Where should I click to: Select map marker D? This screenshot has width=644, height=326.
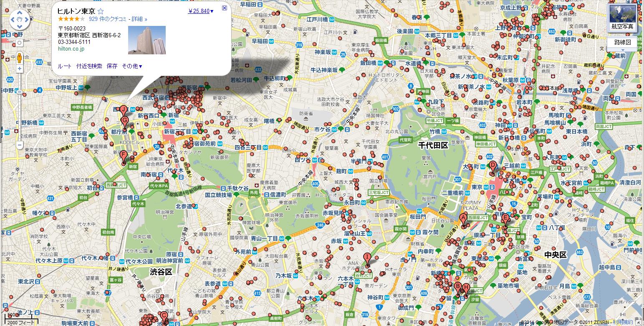[x=493, y=168]
